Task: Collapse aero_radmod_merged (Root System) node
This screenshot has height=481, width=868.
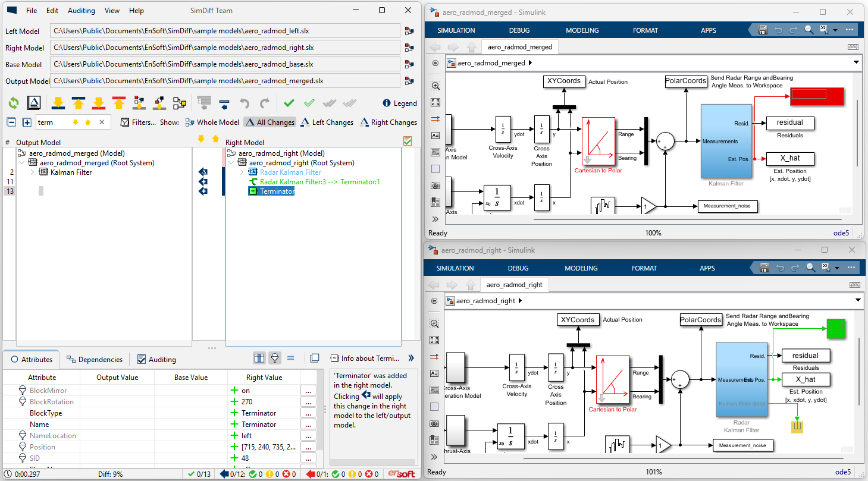Action: (x=22, y=163)
